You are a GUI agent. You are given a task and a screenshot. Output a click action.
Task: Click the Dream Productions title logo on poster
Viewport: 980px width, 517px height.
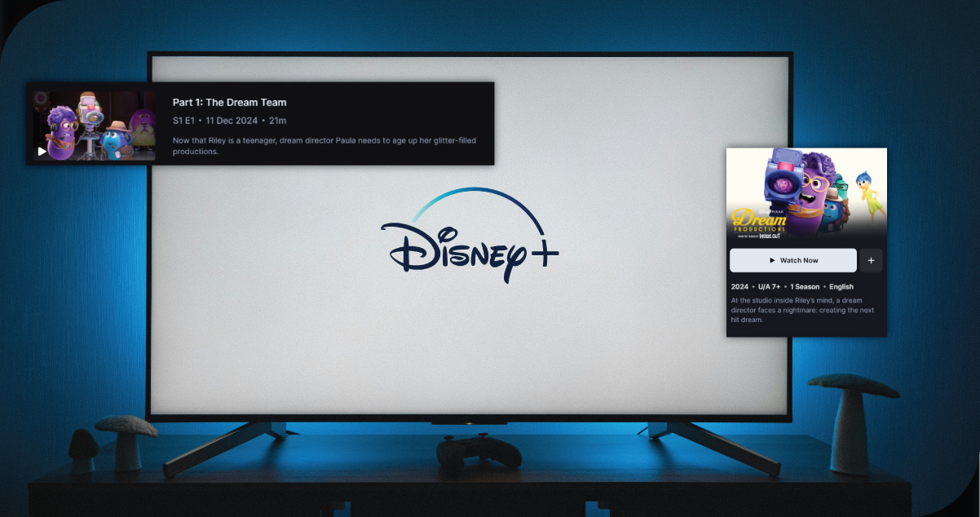click(x=759, y=221)
